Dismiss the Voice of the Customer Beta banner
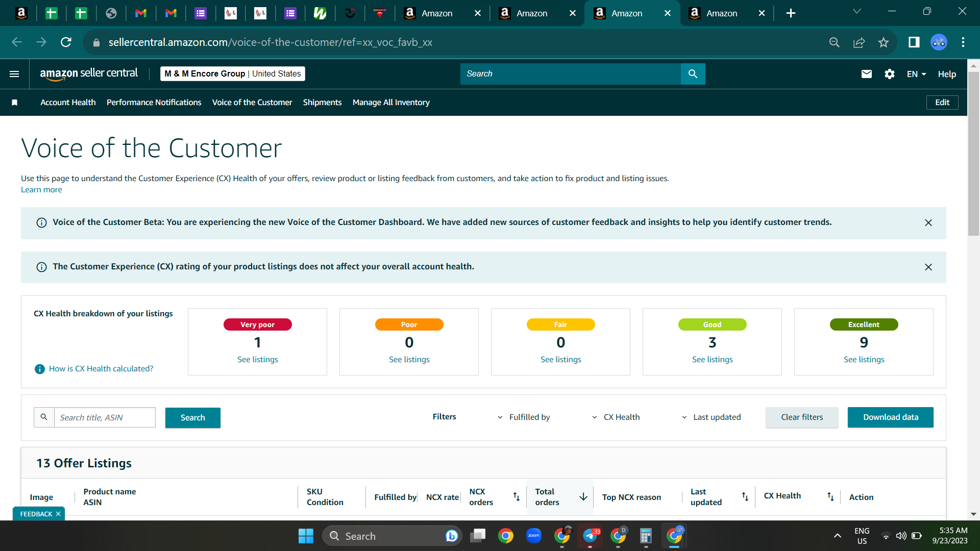This screenshot has height=551, width=980. click(928, 223)
